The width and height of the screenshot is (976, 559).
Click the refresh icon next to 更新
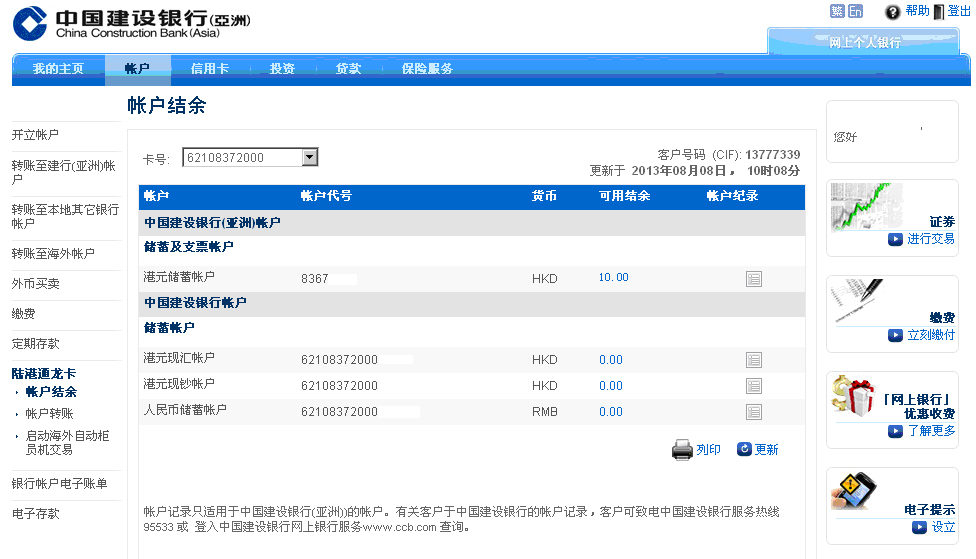tap(744, 449)
